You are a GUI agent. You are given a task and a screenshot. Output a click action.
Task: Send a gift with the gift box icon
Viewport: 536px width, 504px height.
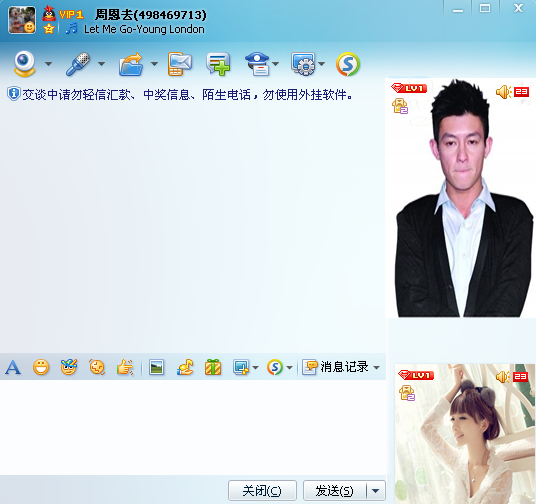point(213,368)
